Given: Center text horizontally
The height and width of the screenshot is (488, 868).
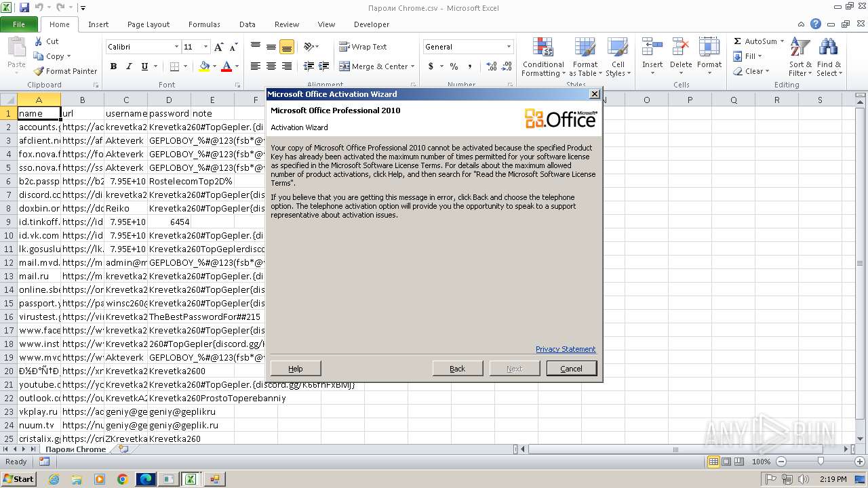Looking at the screenshot, I should [x=271, y=66].
